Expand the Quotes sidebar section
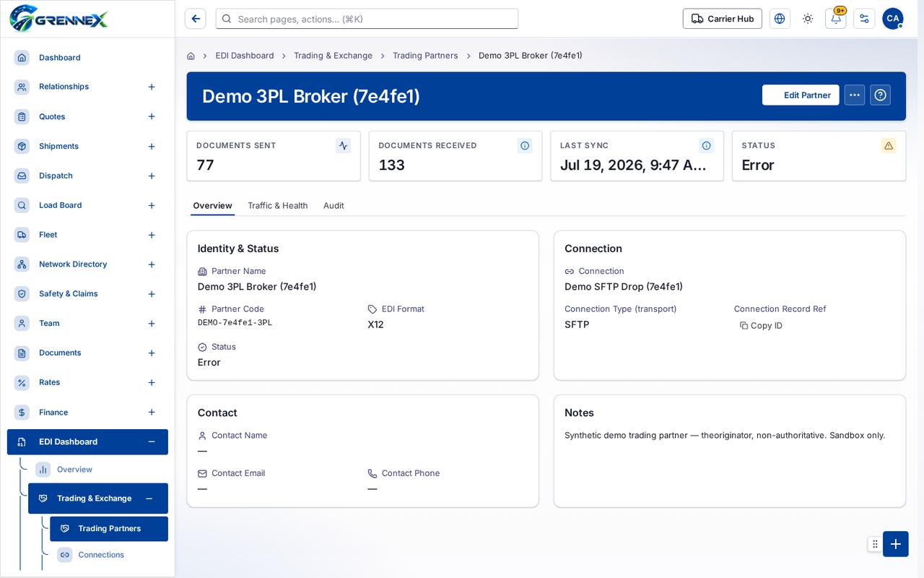 (x=152, y=116)
